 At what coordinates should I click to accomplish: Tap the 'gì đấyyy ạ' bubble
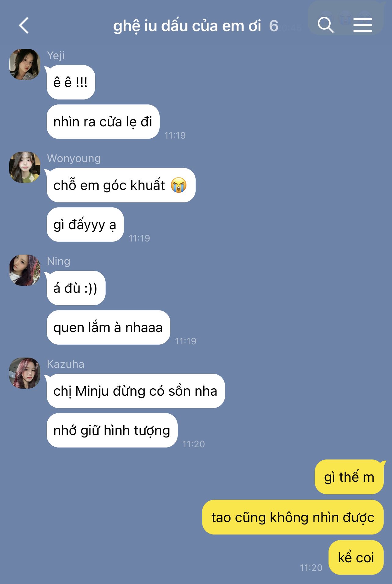85,225
